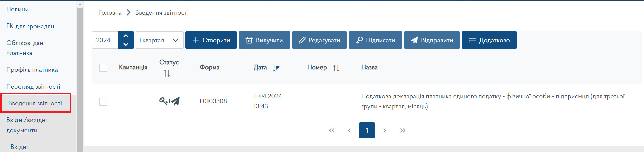Click the pencil icon on Редагувати
The width and height of the screenshot is (644, 152).
point(302,40)
